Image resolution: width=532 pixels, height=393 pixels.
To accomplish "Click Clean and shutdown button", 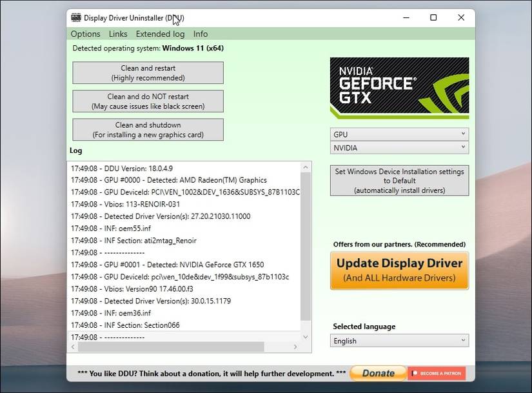I will click(x=148, y=129).
